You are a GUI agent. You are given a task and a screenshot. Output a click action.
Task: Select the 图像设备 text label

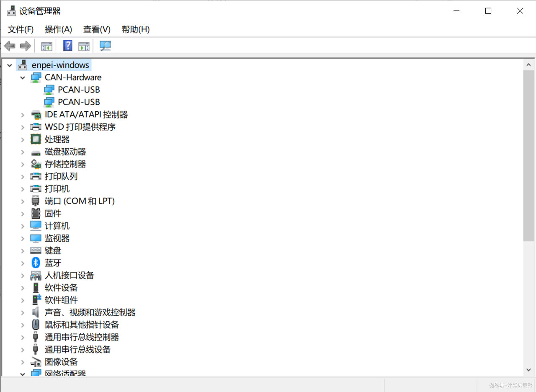click(x=61, y=362)
